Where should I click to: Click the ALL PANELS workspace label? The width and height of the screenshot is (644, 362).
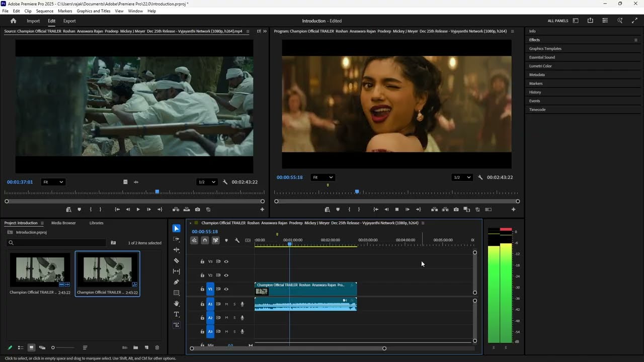click(558, 21)
